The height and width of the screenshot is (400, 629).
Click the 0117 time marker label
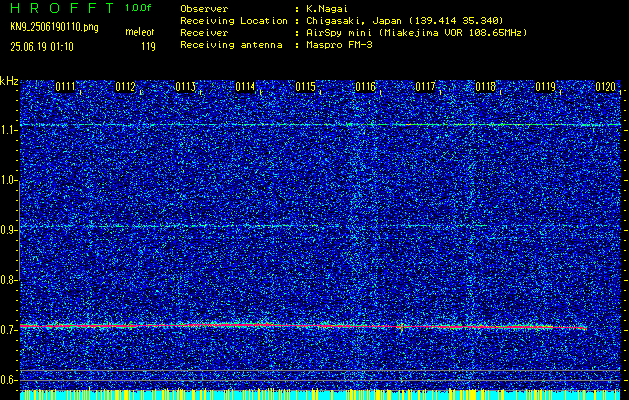click(x=425, y=87)
